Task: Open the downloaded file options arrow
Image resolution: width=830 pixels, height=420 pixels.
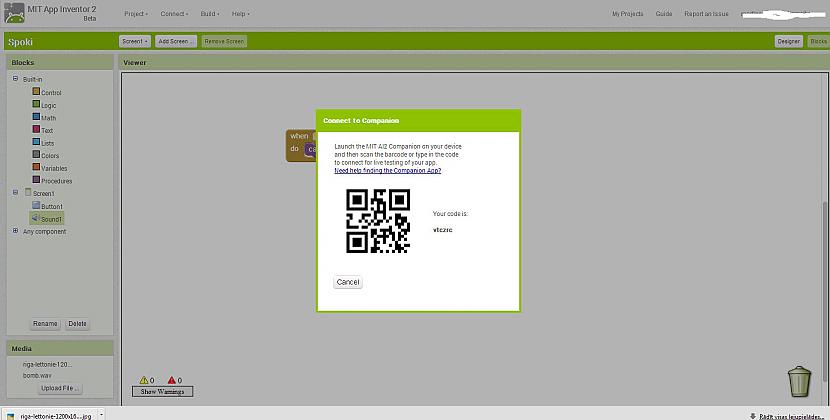Action: [101, 415]
